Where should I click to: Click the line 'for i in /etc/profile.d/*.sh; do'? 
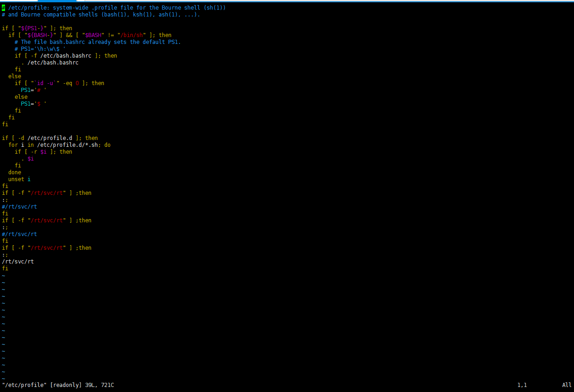click(x=59, y=145)
